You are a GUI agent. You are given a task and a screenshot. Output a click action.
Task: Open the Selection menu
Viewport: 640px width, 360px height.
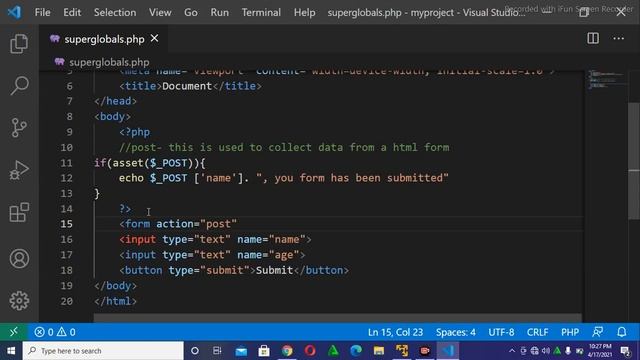pyautogui.click(x=115, y=12)
